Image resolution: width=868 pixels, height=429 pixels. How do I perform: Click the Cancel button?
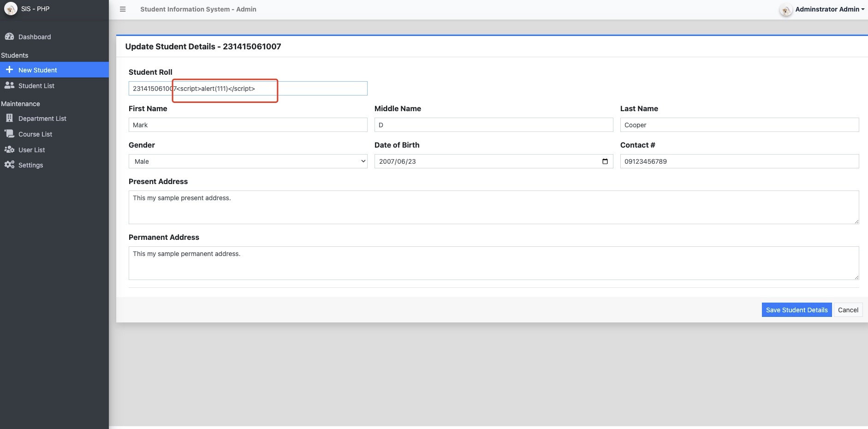pyautogui.click(x=848, y=310)
